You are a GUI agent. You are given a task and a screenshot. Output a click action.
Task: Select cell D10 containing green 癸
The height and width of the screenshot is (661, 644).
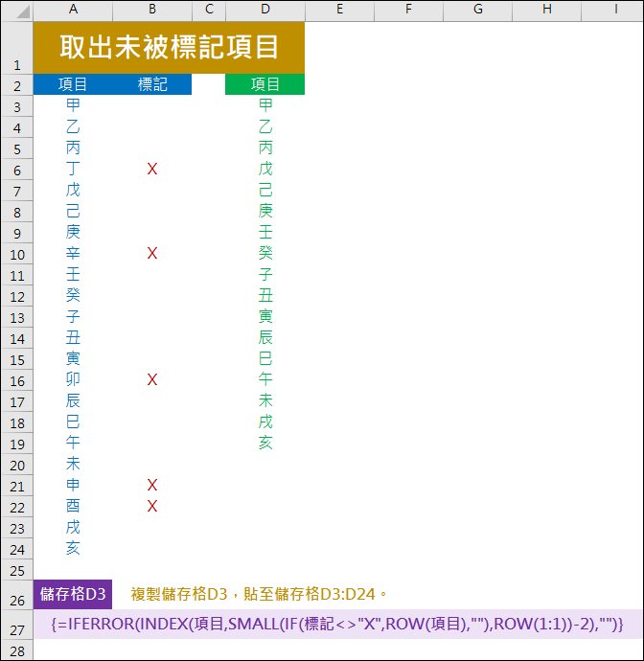pyautogui.click(x=265, y=253)
